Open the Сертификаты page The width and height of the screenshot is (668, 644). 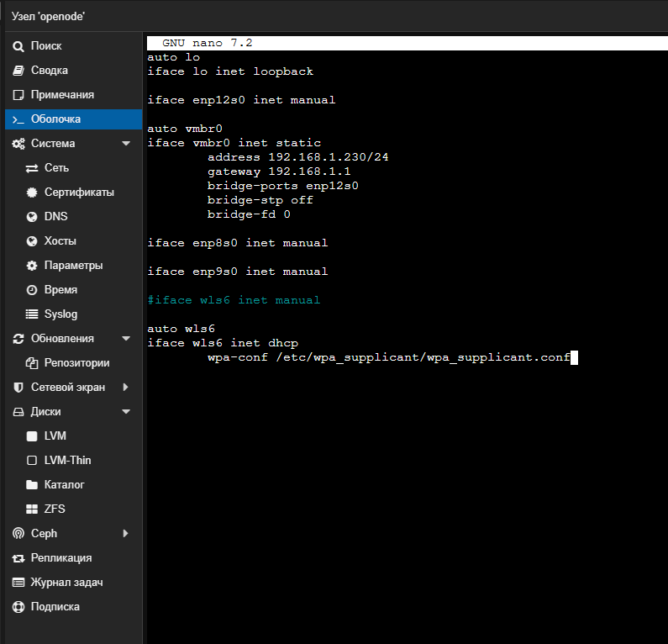tap(79, 193)
